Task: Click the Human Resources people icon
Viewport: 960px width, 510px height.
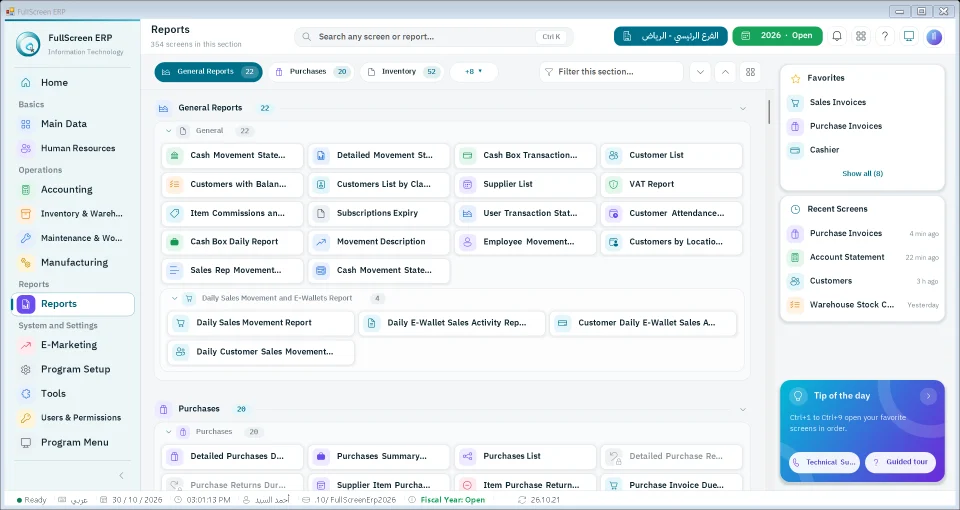Action: (26, 148)
